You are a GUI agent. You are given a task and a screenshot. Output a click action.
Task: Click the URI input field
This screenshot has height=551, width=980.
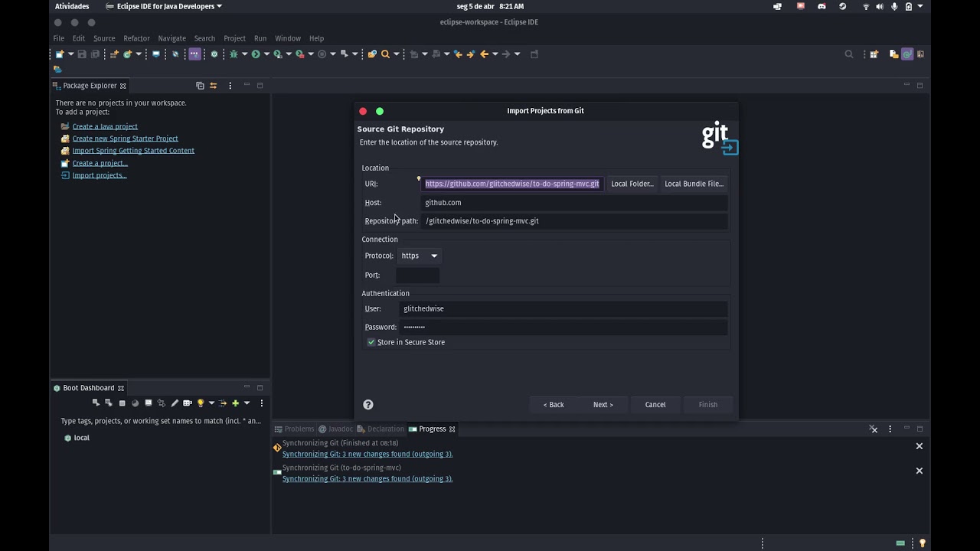point(512,184)
